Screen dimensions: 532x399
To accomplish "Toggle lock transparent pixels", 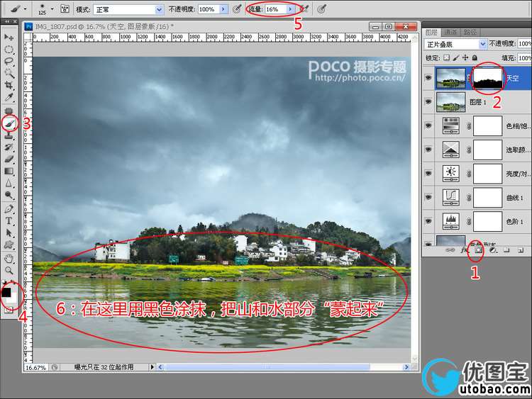I will click(447, 58).
